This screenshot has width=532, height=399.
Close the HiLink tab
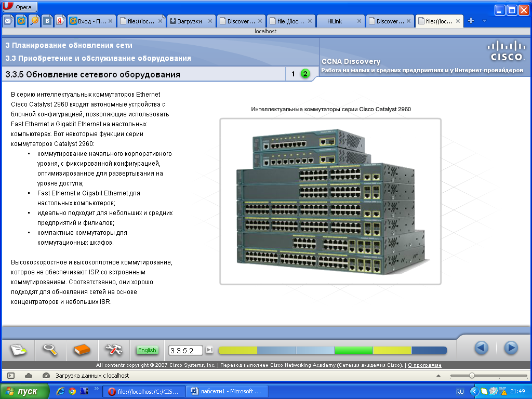[x=360, y=21]
